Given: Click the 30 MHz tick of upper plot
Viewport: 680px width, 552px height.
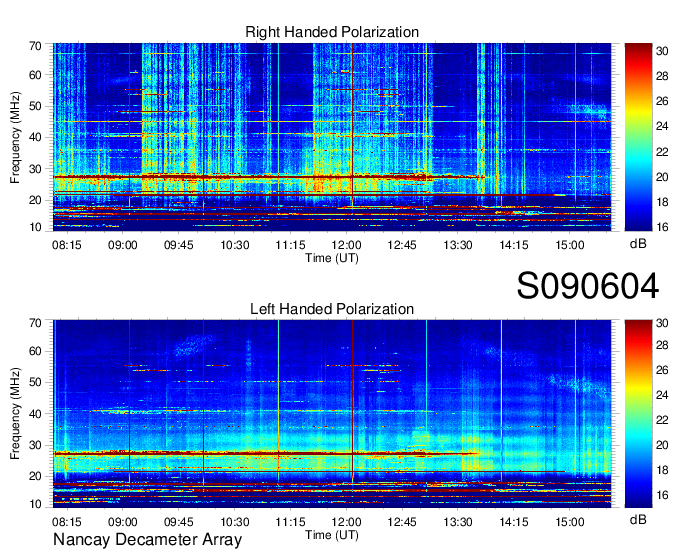Looking at the screenshot, I should (x=35, y=169).
